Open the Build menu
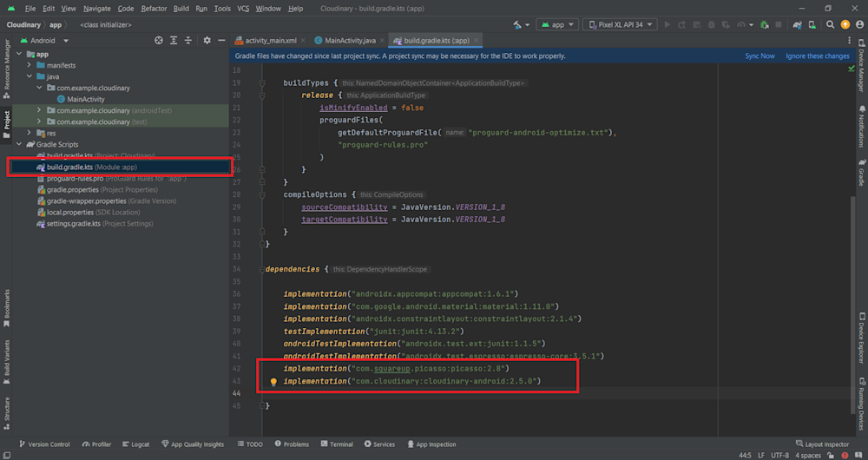This screenshot has width=868, height=460. click(181, 9)
